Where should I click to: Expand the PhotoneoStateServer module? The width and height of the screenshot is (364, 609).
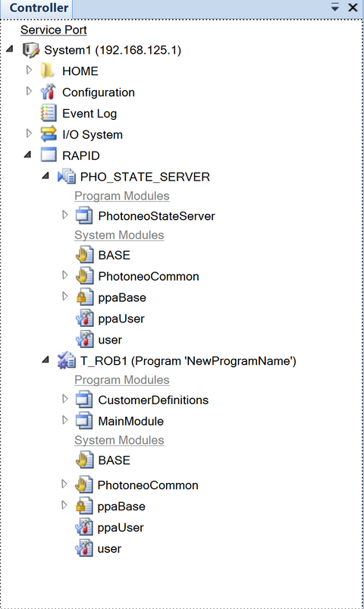[65, 215]
